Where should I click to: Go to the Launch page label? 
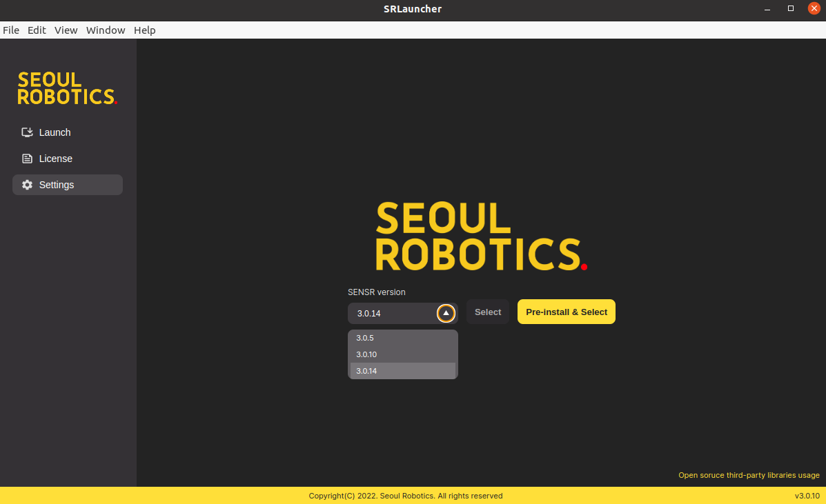(x=55, y=132)
